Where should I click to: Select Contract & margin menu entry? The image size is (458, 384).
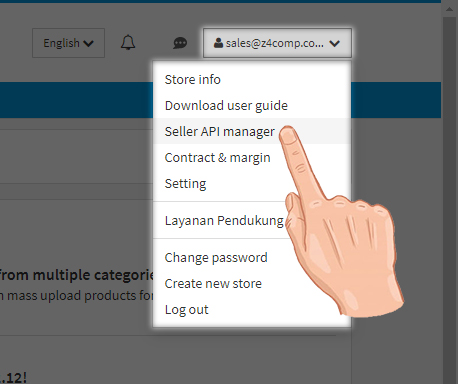pos(252,157)
